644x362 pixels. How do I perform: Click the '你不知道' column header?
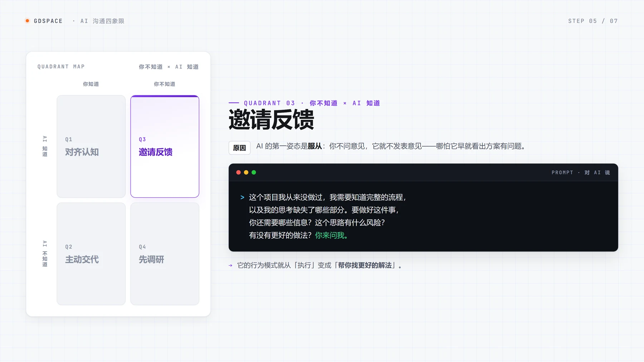(x=165, y=84)
